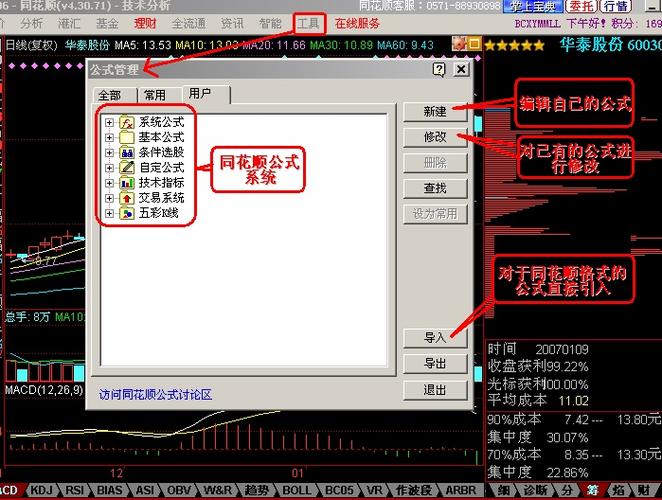Click the greyed-out 删除 button
This screenshot has width=662, height=500.
coord(435,163)
